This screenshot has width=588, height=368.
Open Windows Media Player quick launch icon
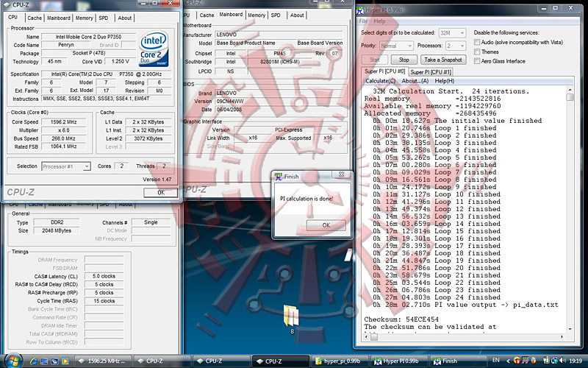(65, 361)
